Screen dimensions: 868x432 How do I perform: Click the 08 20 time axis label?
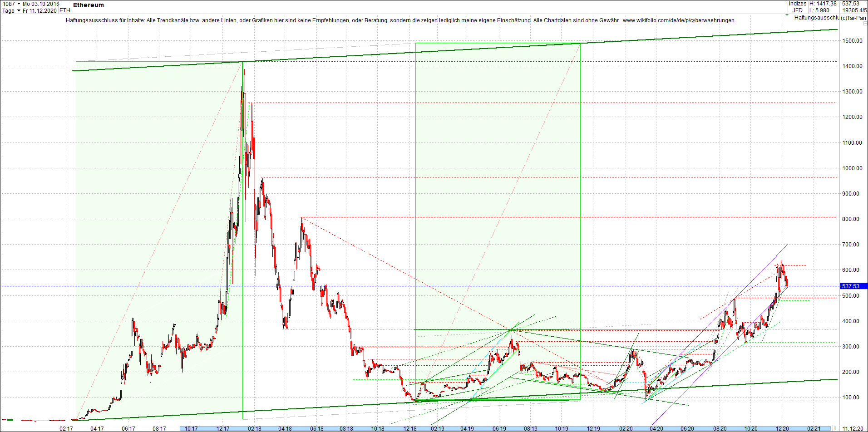[x=720, y=428]
